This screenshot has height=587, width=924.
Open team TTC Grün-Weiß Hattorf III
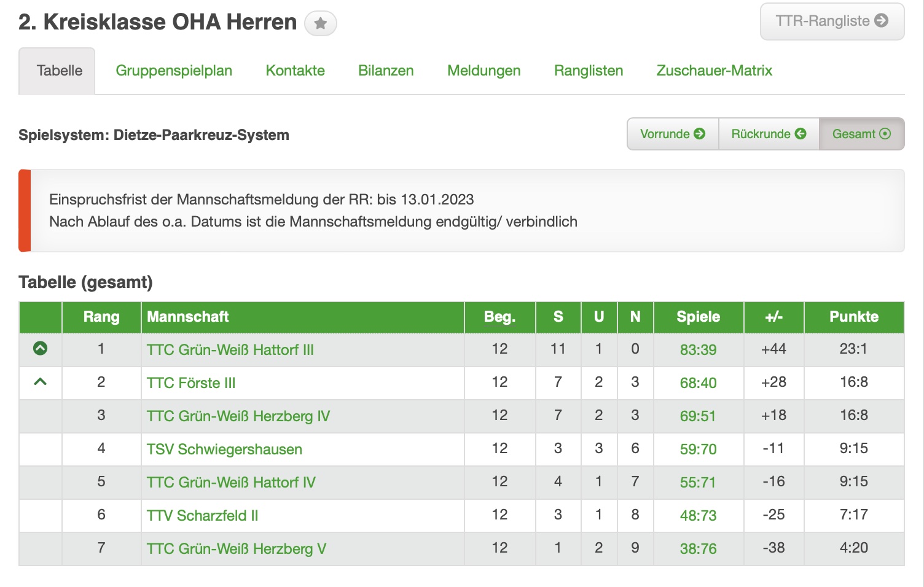point(230,350)
